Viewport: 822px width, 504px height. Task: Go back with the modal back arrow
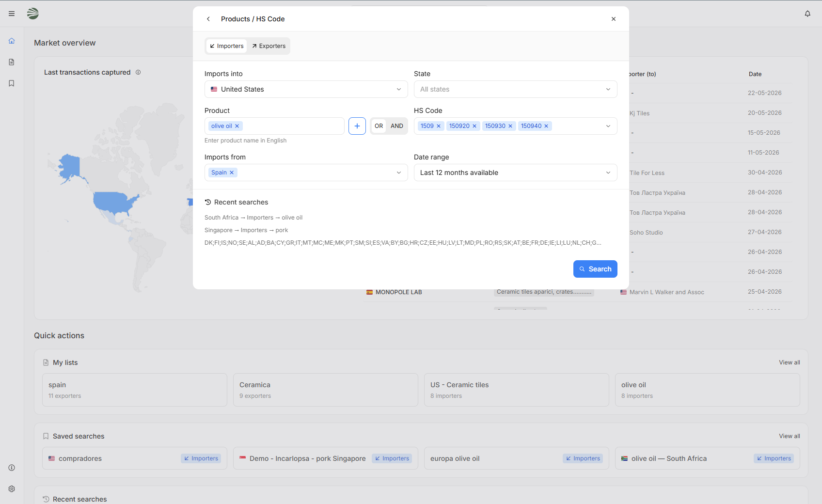tap(208, 19)
